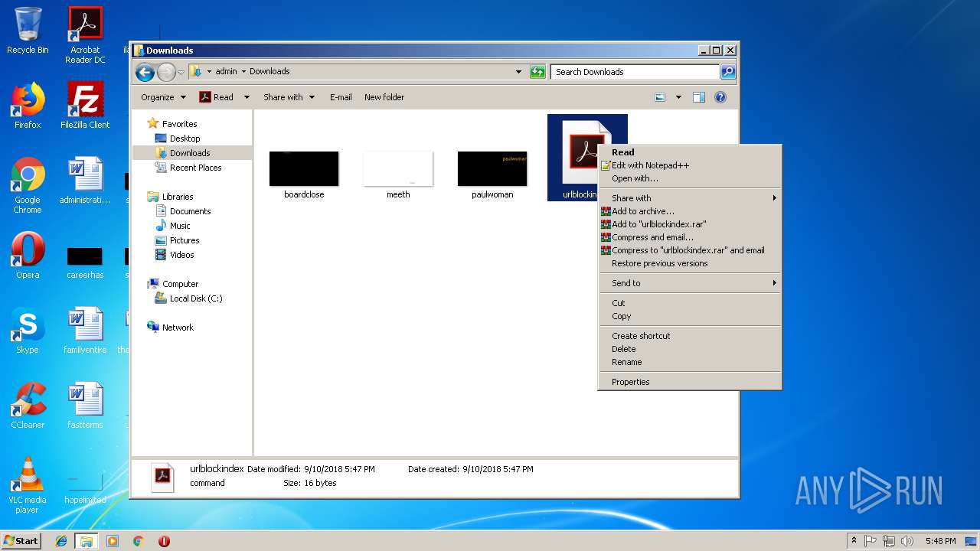Choose Read in context menu
Viewport: 980px width, 551px height.
(x=690, y=152)
